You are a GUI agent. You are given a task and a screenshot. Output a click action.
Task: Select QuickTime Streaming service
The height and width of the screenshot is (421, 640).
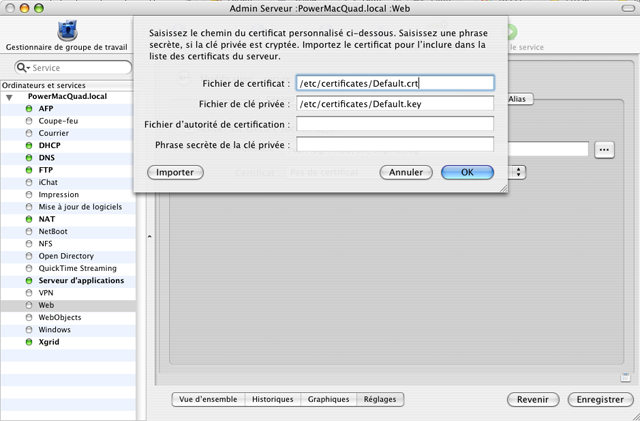[x=69, y=268]
